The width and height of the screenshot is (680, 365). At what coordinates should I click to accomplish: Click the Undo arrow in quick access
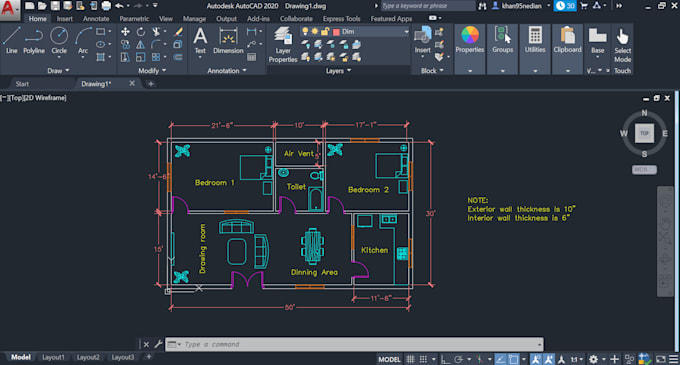(x=119, y=6)
